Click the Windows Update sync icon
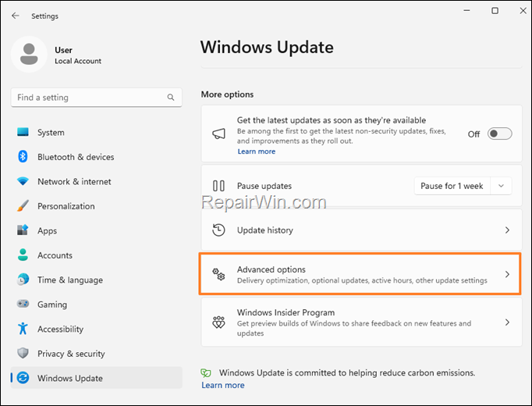Viewport: 532px width, 406px height. (23, 377)
